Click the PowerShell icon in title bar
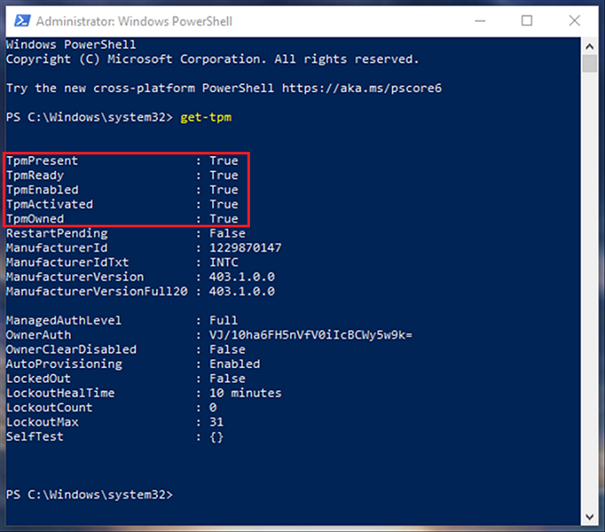Viewport: 605px width, 532px height. tap(22, 21)
